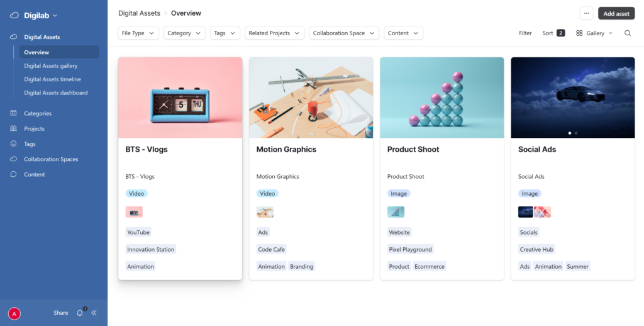Click the Content speech bubble icon
Viewport: 644px width, 326px height.
[x=14, y=174]
